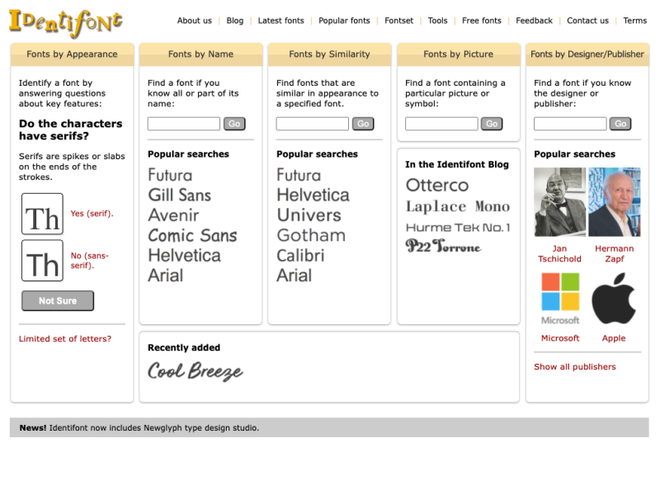Image resolution: width=660 pixels, height=495 pixels.
Task: Open Terms page
Action: (x=635, y=21)
